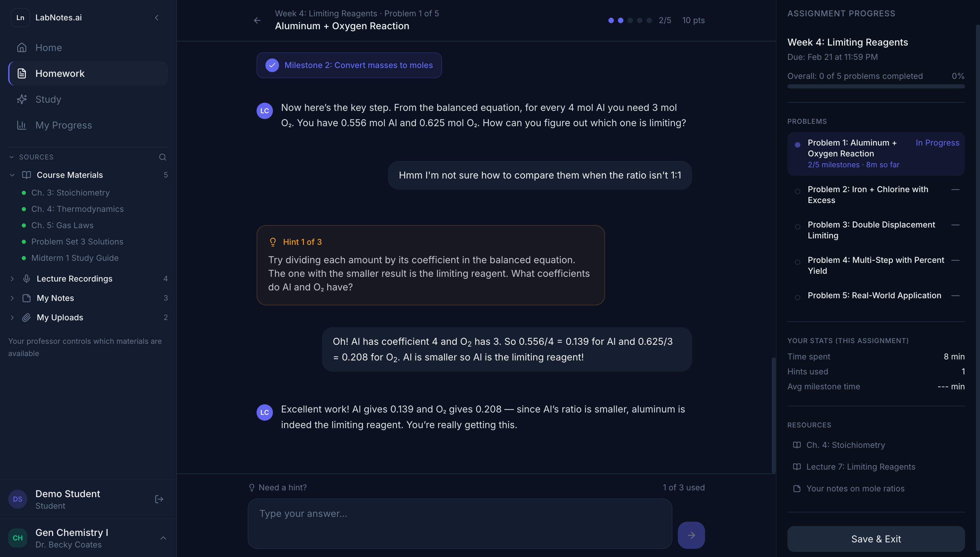Click the paperclip icon for My Uploads
980x557 pixels.
[26, 317]
